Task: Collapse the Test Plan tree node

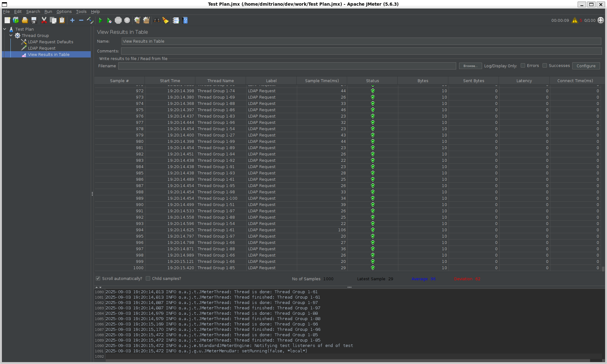Action: tap(5, 29)
